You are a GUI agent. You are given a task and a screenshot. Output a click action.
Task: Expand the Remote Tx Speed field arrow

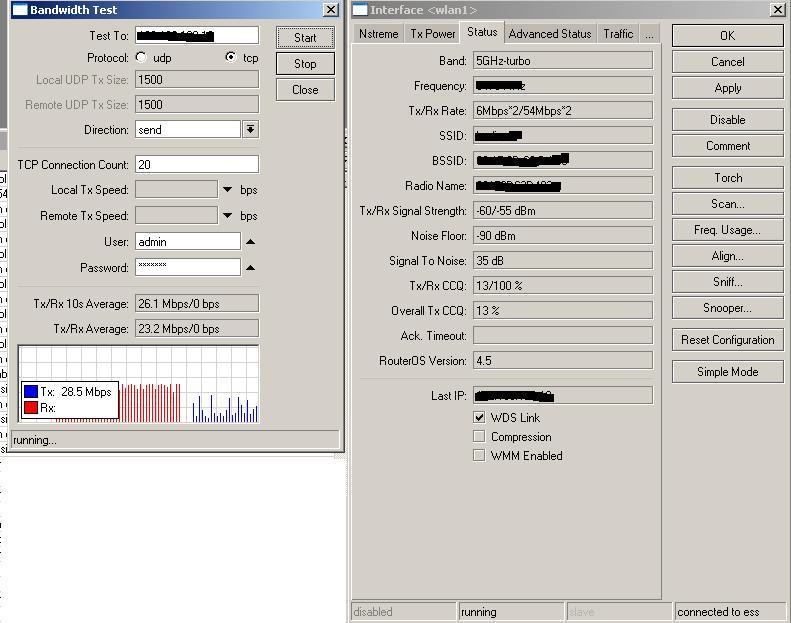point(228,216)
